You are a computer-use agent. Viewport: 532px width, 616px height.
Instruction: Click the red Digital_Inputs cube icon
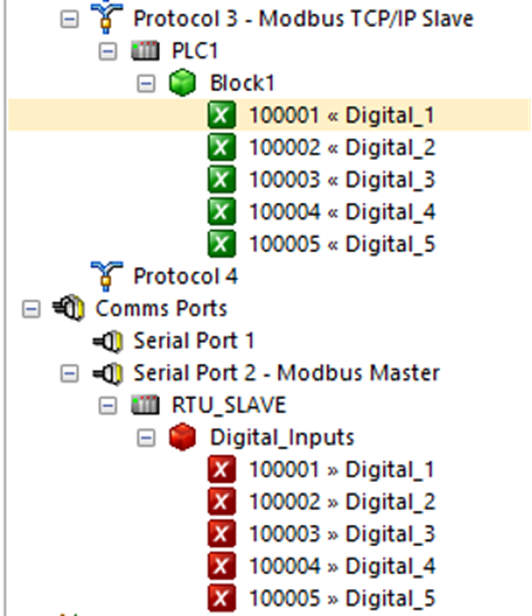click(x=182, y=437)
